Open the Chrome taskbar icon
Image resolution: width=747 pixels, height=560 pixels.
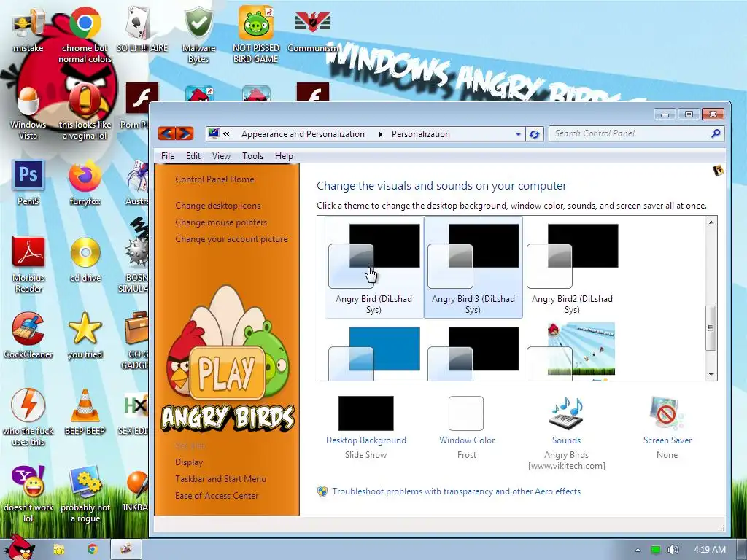pos(93,550)
